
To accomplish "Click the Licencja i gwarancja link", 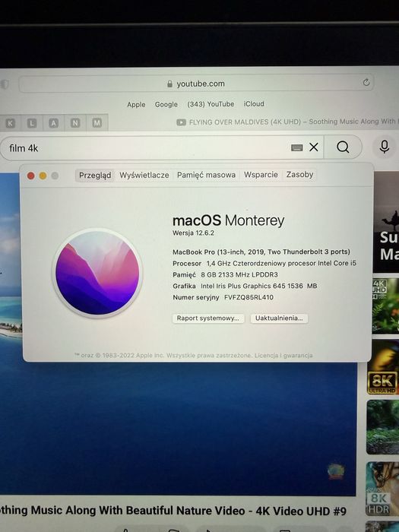I will (x=283, y=355).
